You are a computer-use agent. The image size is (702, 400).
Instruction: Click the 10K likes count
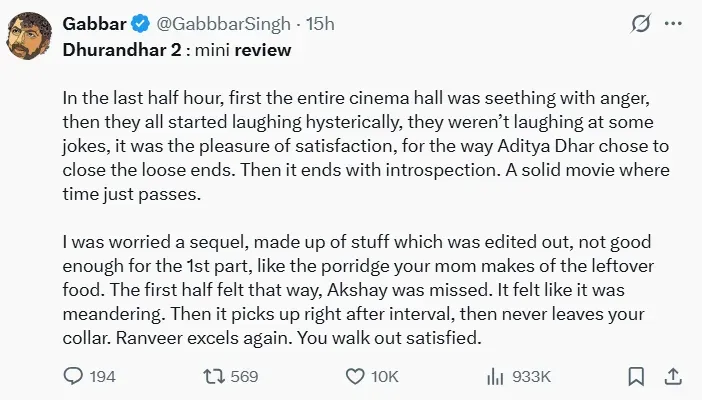click(x=385, y=377)
